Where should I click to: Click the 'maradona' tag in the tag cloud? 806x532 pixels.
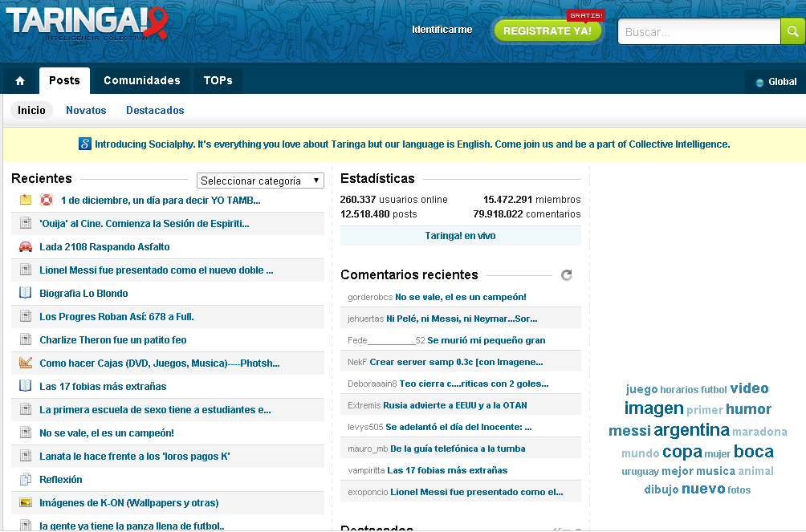pyautogui.click(x=759, y=432)
